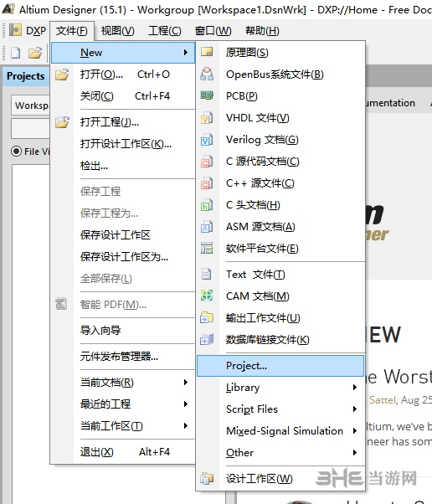Click the 智能 PDF icon
The image size is (432, 504).
point(61,304)
